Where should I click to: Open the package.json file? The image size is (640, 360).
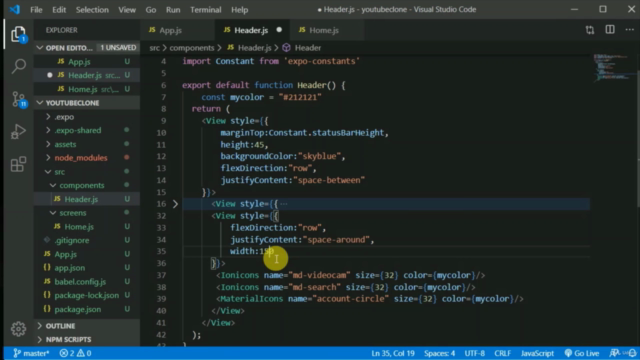[87, 309]
